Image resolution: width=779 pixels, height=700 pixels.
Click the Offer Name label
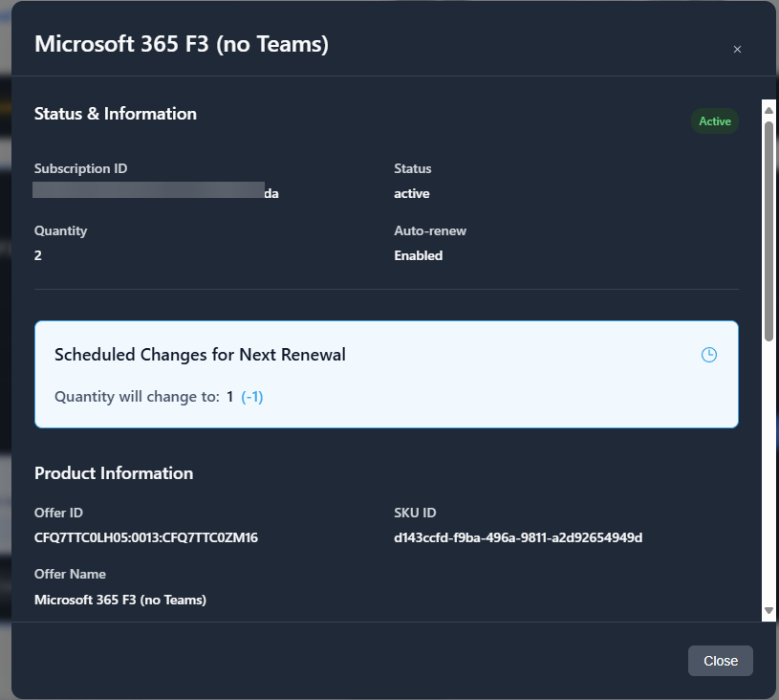click(70, 574)
